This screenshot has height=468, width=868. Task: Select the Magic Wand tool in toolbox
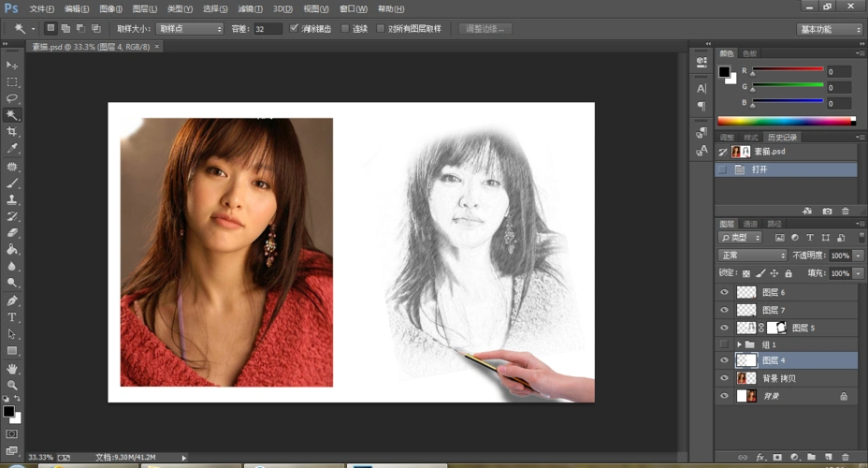coord(11,114)
